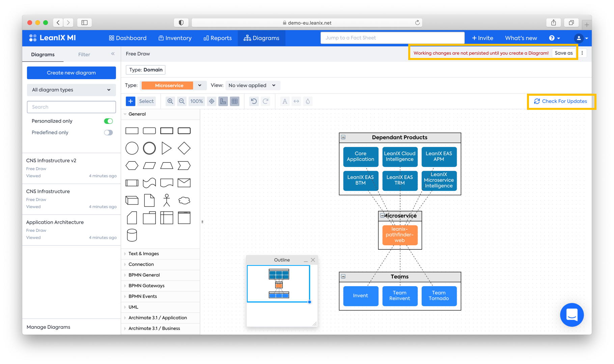The height and width of the screenshot is (364, 614).
Task: Open What's new
Action: pos(521,38)
